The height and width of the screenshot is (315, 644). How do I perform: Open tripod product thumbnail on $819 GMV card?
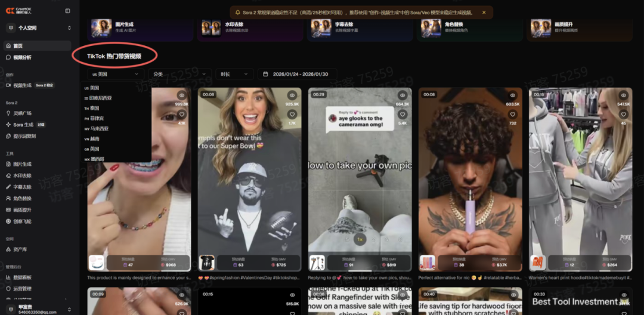coord(317,263)
